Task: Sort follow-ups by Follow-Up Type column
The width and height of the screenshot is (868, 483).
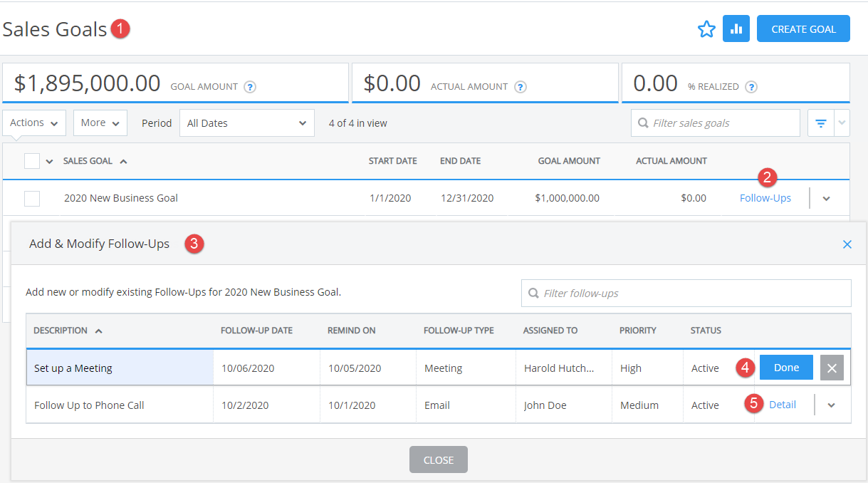Action: [459, 331]
